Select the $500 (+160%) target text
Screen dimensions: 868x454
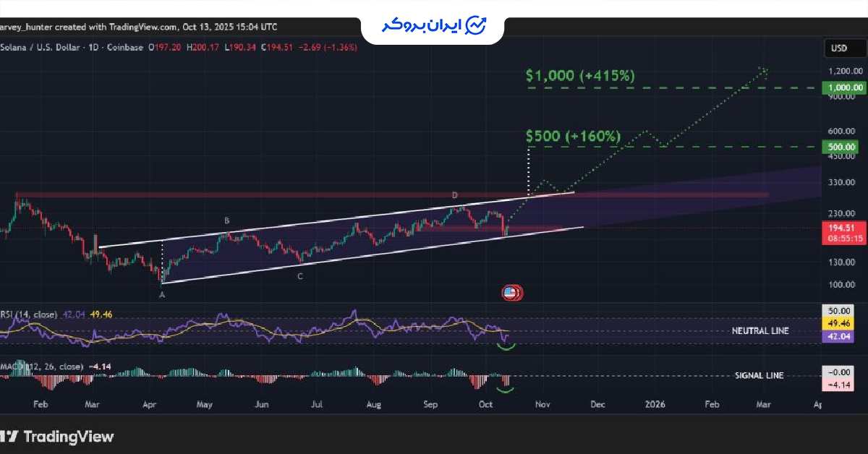pyautogui.click(x=573, y=136)
